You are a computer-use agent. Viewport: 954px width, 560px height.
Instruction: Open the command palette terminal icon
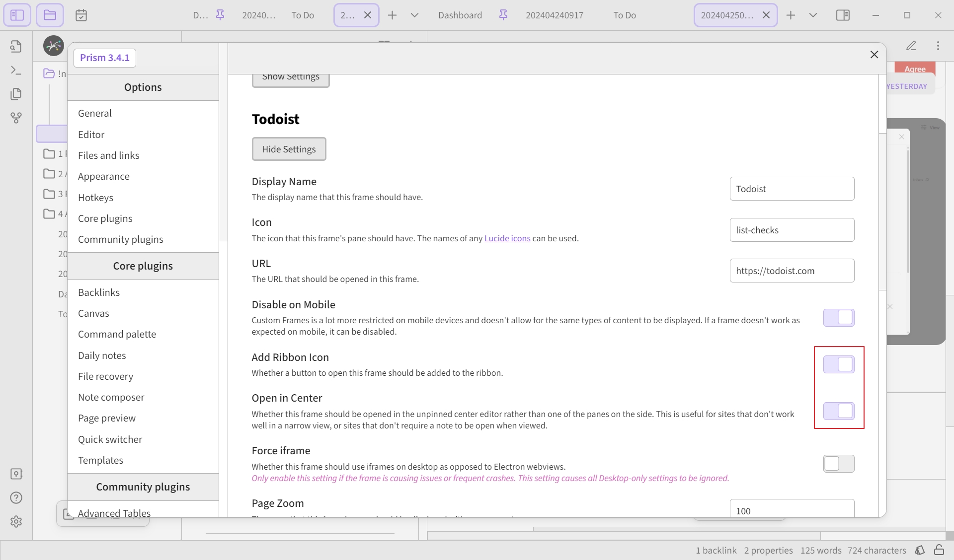[x=16, y=70]
